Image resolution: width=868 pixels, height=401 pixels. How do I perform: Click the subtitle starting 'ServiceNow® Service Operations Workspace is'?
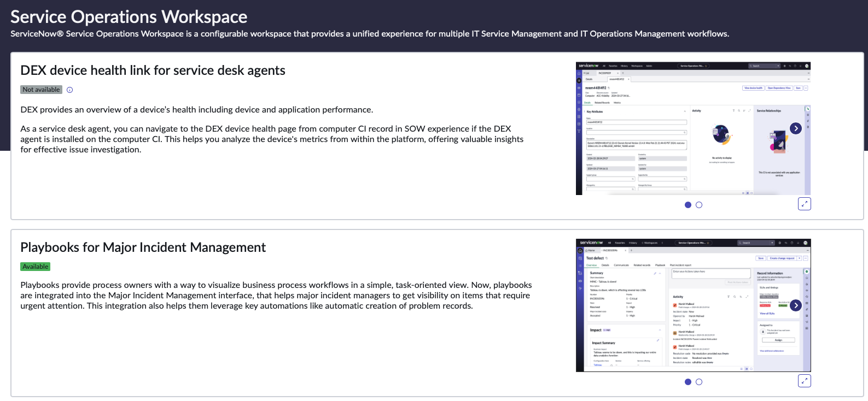(370, 34)
